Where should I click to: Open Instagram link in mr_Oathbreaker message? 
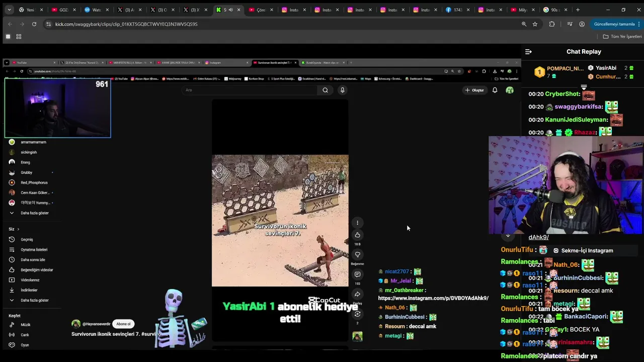(433, 298)
